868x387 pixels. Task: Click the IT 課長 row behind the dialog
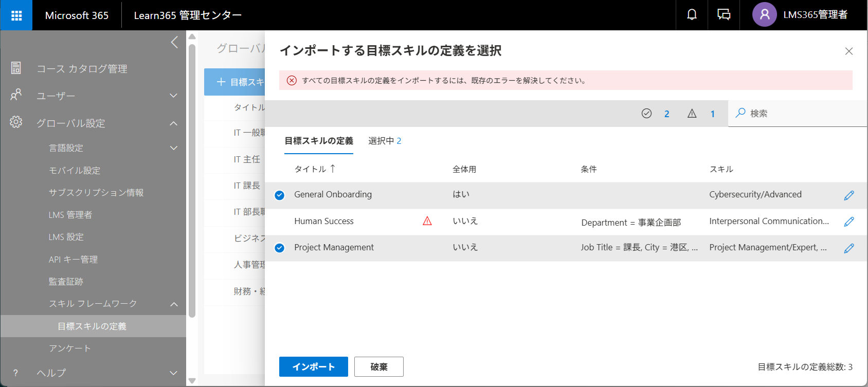click(247, 186)
